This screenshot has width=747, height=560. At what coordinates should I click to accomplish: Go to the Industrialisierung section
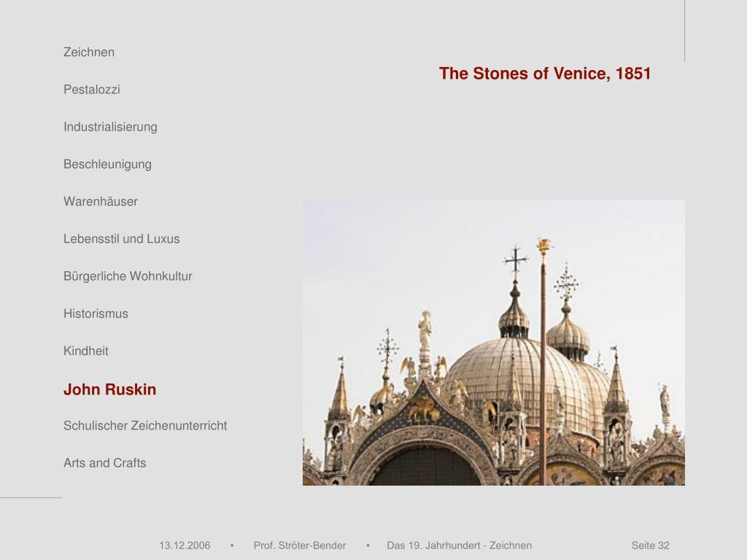111,127
